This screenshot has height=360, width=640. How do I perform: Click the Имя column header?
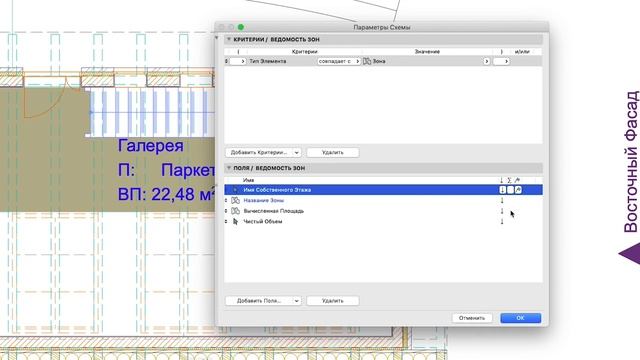(248, 180)
